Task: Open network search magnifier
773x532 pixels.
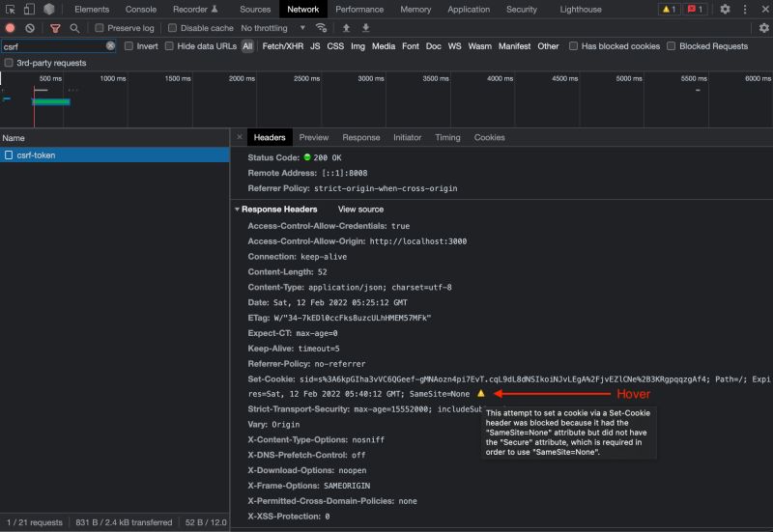Action: click(74, 28)
